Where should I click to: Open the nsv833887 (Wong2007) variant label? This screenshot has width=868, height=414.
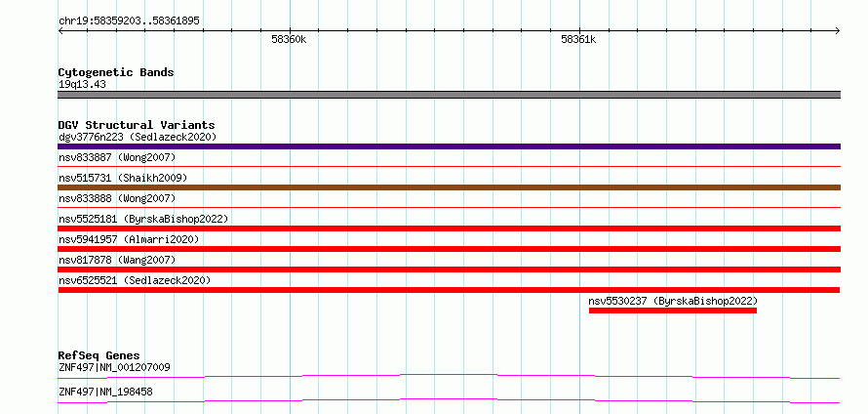tap(117, 157)
